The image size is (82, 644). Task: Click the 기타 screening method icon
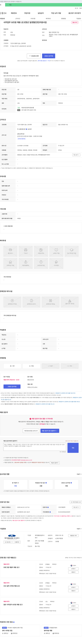tap(70, 366)
